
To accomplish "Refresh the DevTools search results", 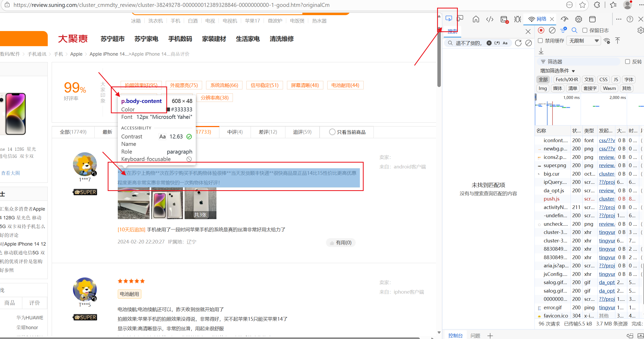I will coord(518,43).
